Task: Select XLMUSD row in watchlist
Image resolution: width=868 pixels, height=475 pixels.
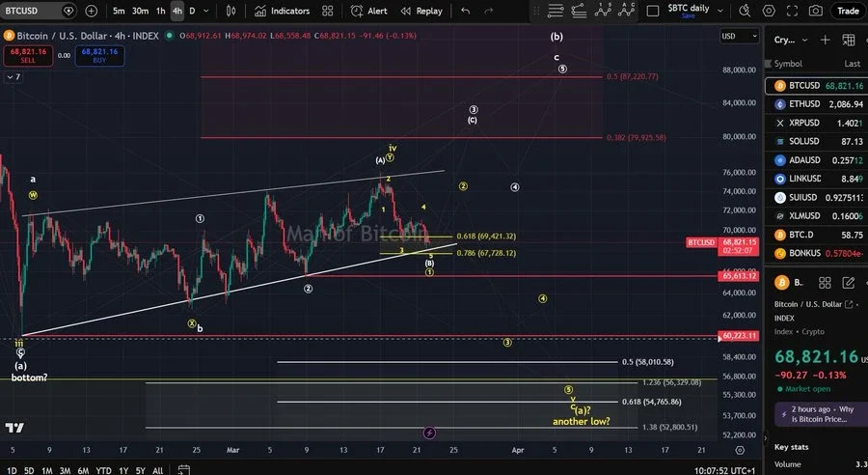Action: (817, 215)
